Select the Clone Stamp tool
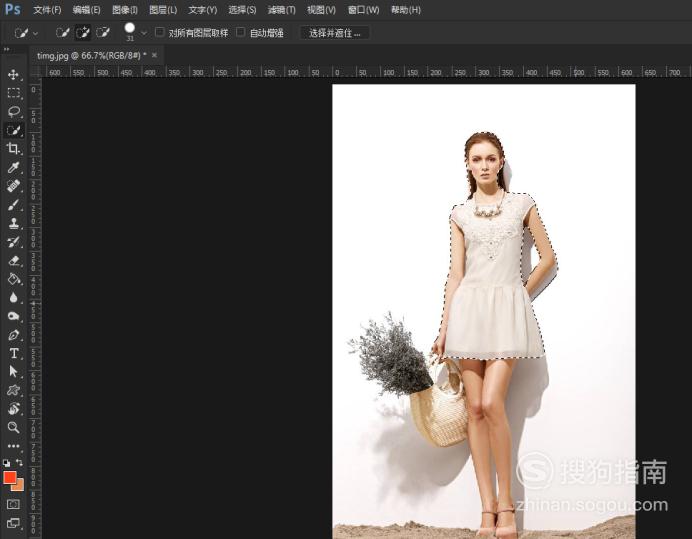Viewport: 692px width, 539px height. point(13,223)
